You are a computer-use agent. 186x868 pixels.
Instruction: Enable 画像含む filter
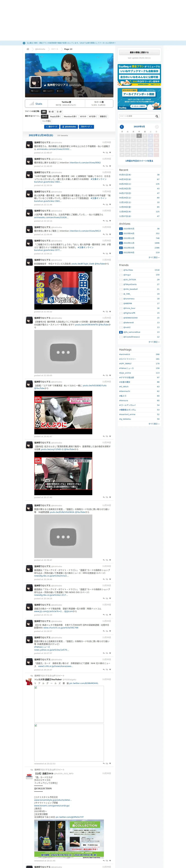(103, 117)
